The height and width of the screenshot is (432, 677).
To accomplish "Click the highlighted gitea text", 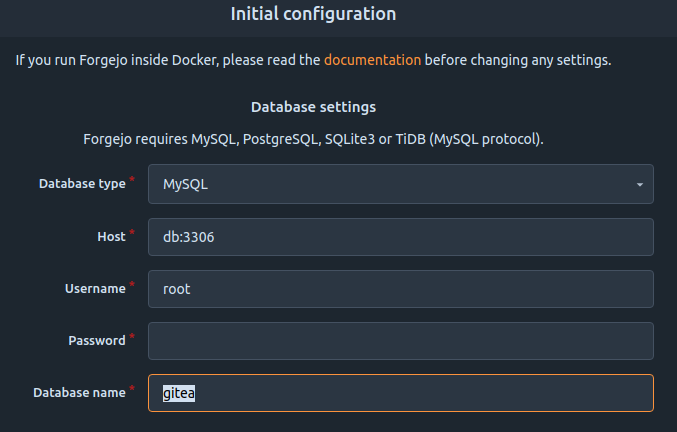I will click(179, 393).
